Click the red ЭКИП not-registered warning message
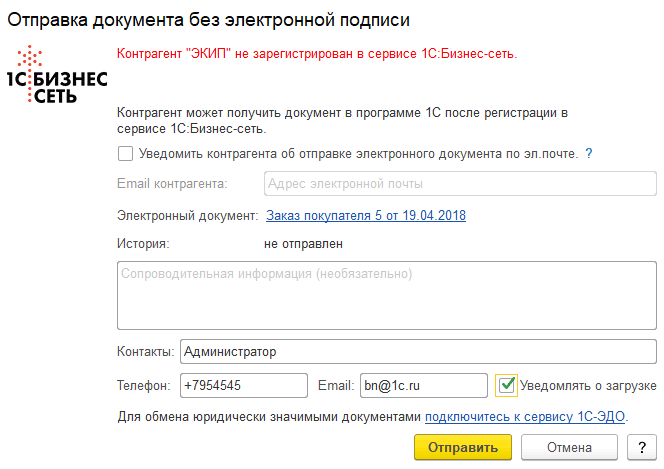 (x=316, y=55)
